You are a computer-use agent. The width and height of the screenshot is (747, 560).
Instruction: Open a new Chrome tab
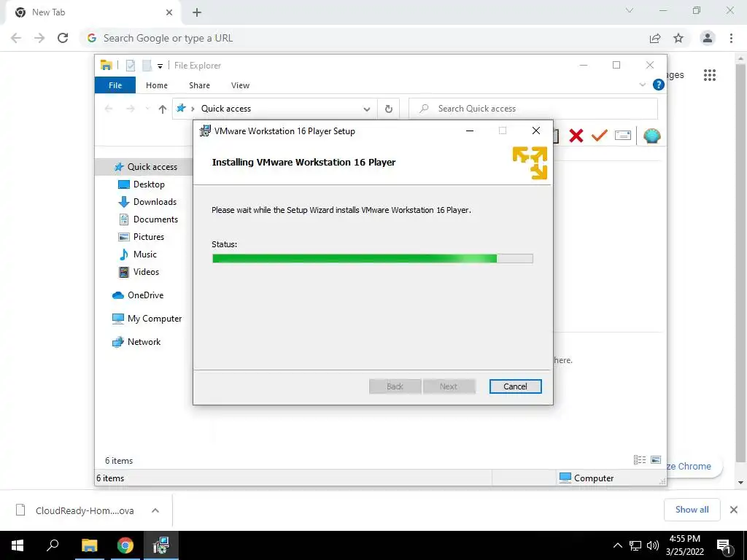click(197, 12)
